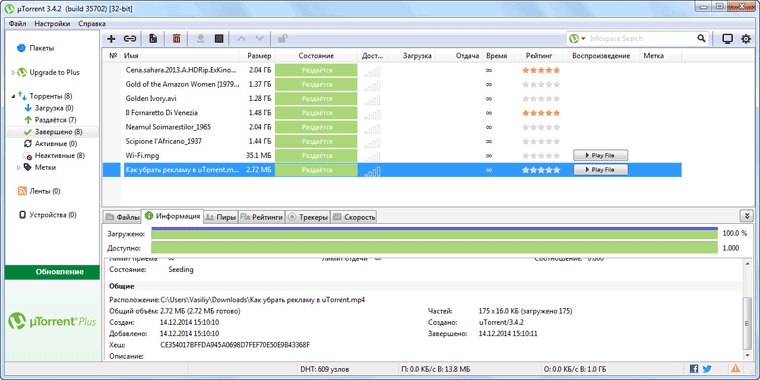Viewport: 760px width, 380px height.
Task: Switch to the Информация tab
Action: [x=173, y=217]
